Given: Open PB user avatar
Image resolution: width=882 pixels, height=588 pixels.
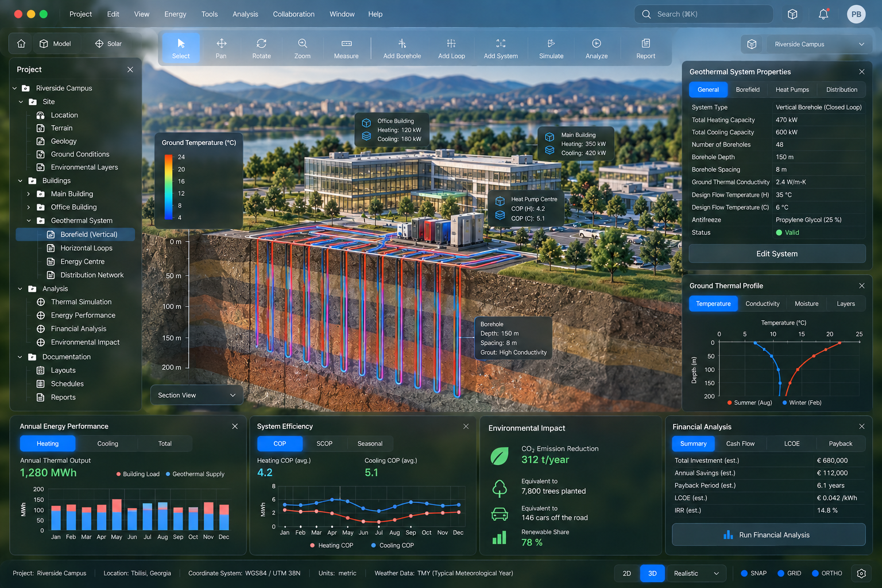Looking at the screenshot, I should coord(856,14).
